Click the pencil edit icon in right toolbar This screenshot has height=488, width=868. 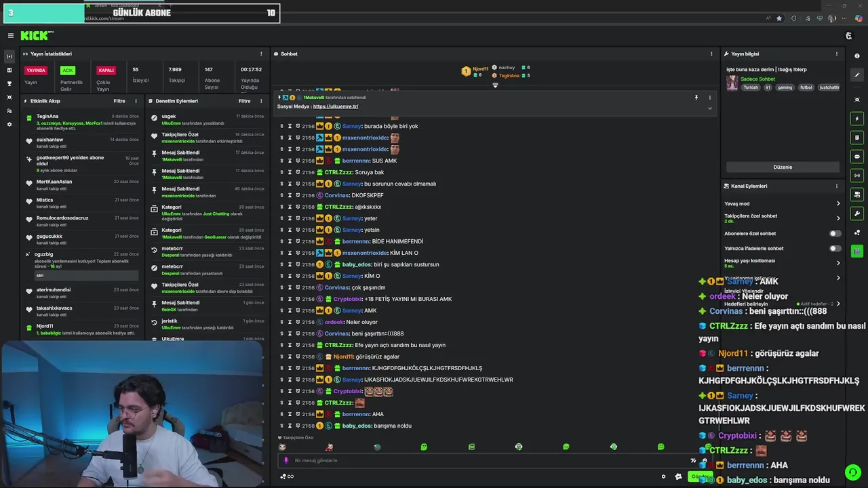857,75
